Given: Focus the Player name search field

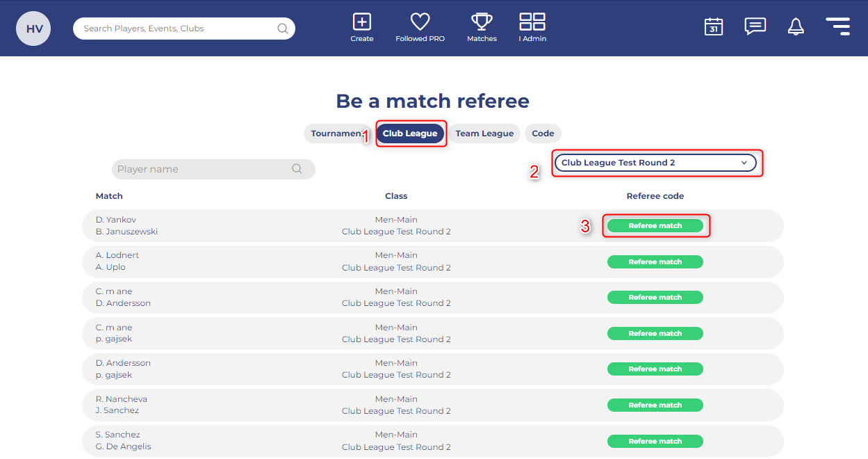Looking at the screenshot, I should pyautogui.click(x=213, y=169).
